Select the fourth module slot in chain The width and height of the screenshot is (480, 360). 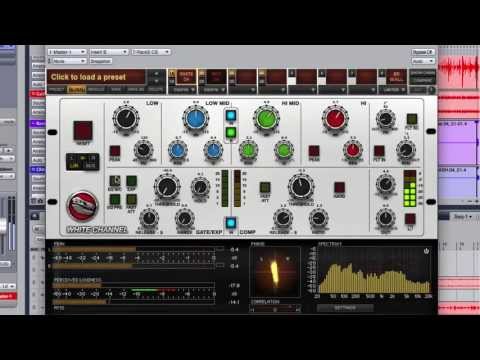[276, 77]
